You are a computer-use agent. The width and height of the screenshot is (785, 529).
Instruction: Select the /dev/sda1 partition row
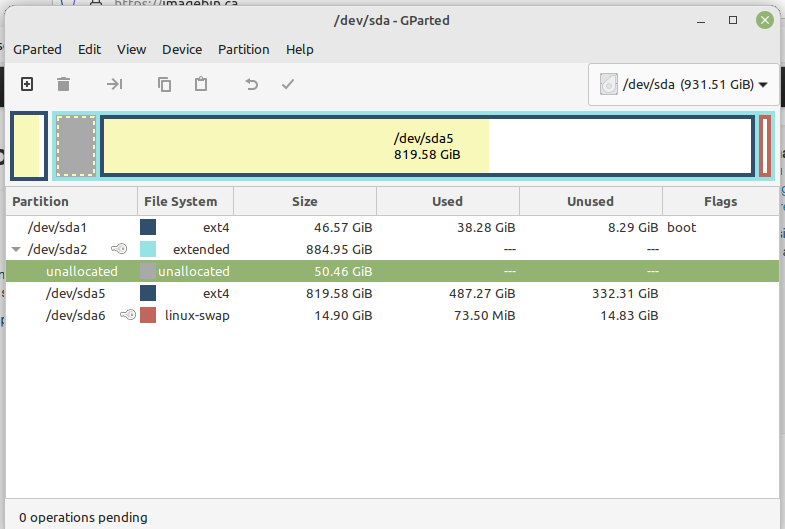(x=392, y=227)
